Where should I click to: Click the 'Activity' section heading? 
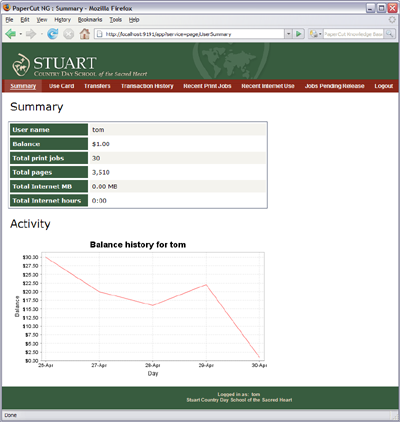pyautogui.click(x=30, y=224)
